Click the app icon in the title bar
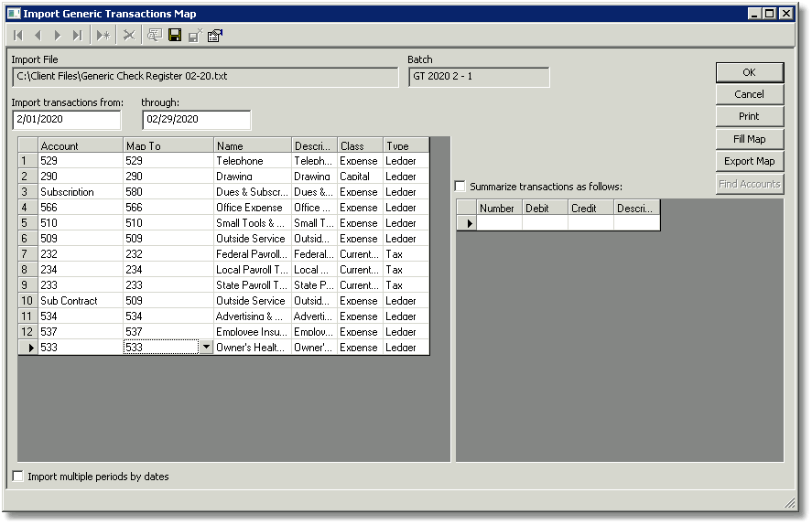 coord(14,14)
